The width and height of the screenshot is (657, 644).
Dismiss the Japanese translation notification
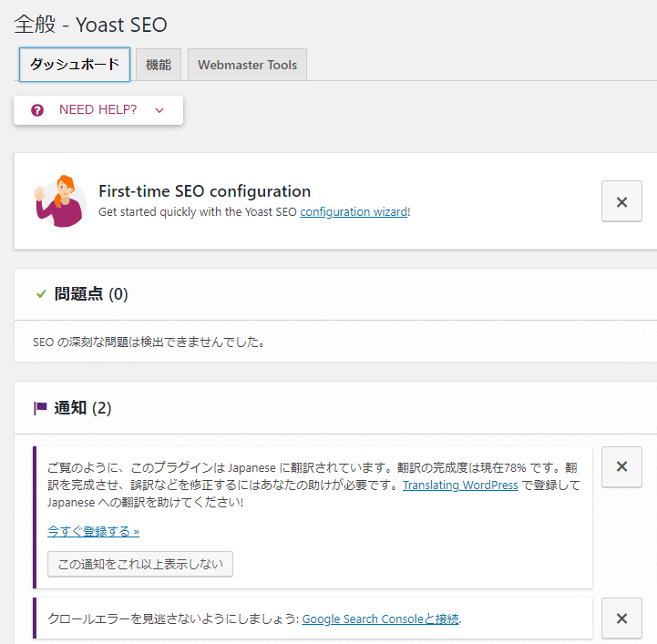coord(621,467)
